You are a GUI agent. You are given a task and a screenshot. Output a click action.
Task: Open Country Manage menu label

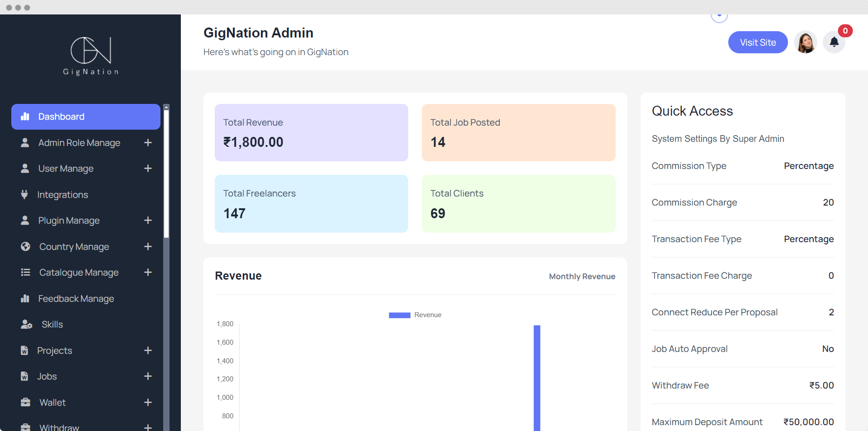click(74, 247)
